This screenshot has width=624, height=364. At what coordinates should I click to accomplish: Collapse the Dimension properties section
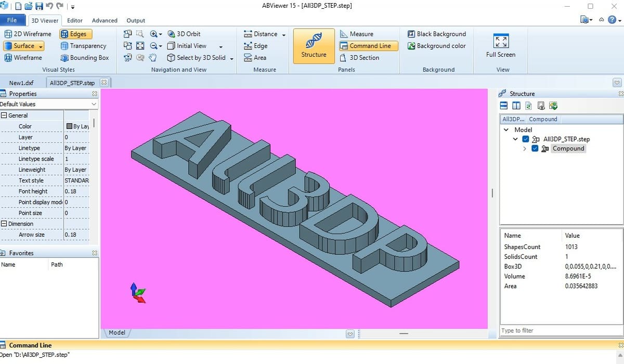coord(4,224)
